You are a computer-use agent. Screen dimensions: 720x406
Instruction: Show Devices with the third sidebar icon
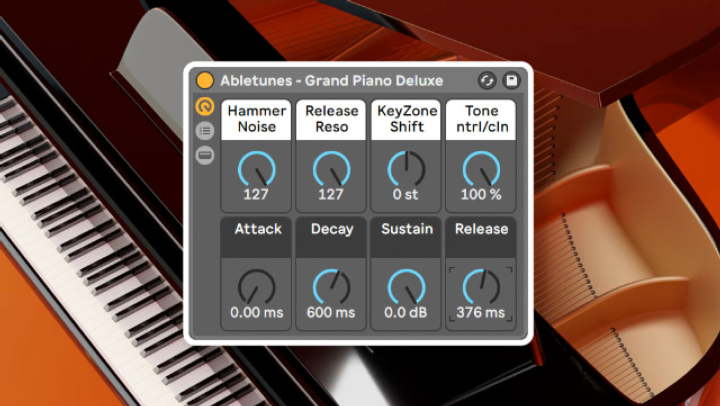(x=205, y=155)
